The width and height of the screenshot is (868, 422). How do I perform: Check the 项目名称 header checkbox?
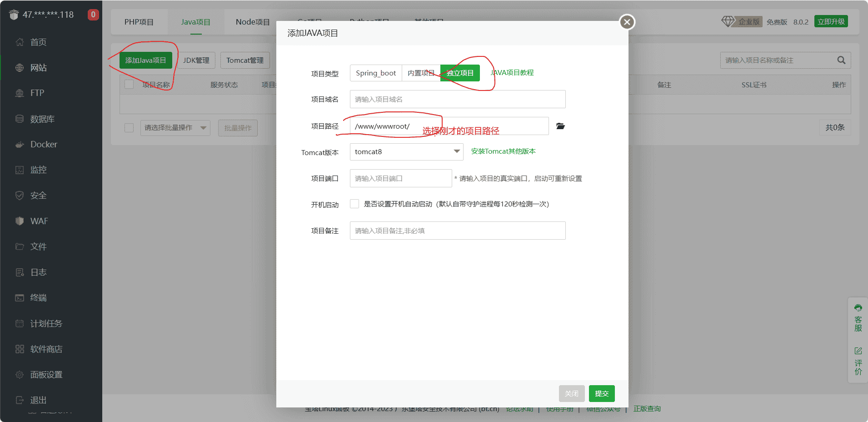coord(129,84)
